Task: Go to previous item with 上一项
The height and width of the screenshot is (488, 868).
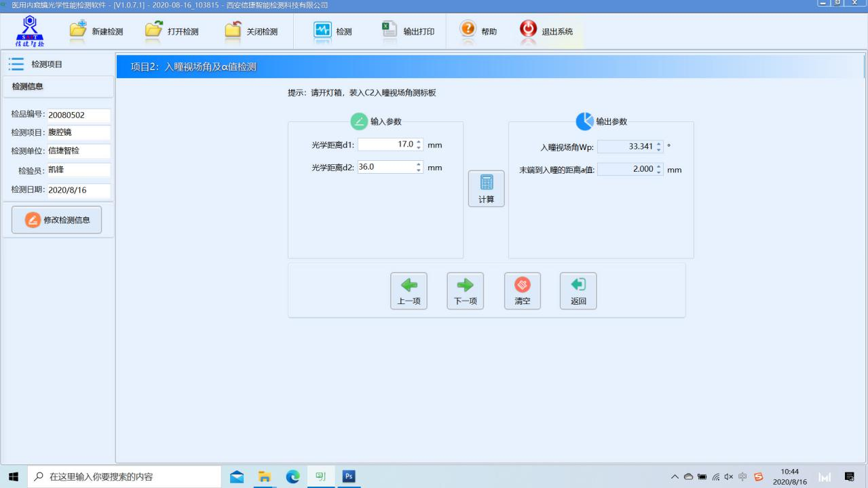Action: 409,291
